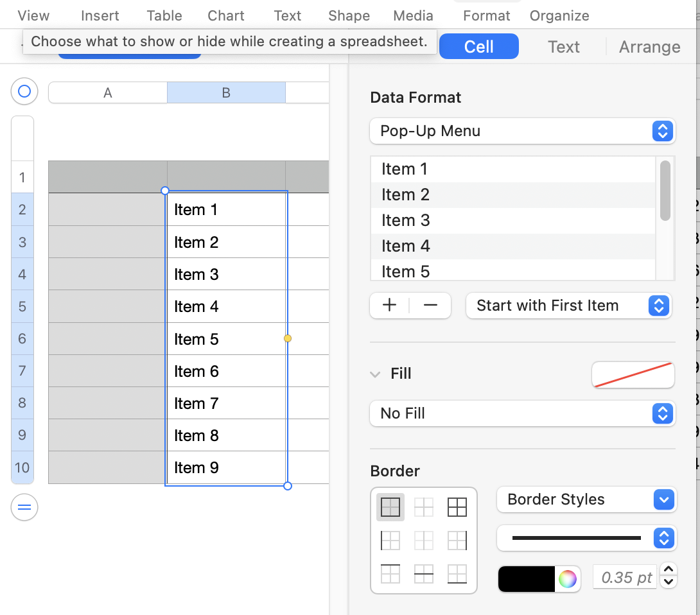Select the bottom edge border button
The image size is (700, 615).
(x=457, y=574)
